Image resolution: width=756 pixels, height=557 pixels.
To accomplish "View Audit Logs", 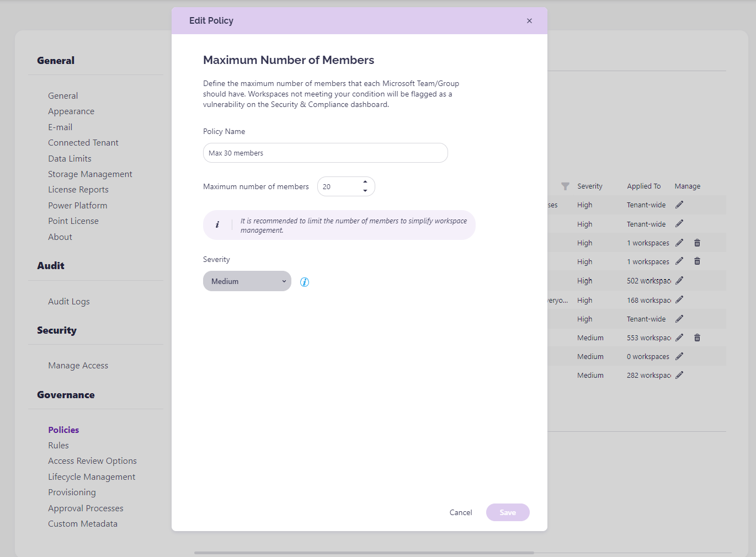I will (x=69, y=302).
